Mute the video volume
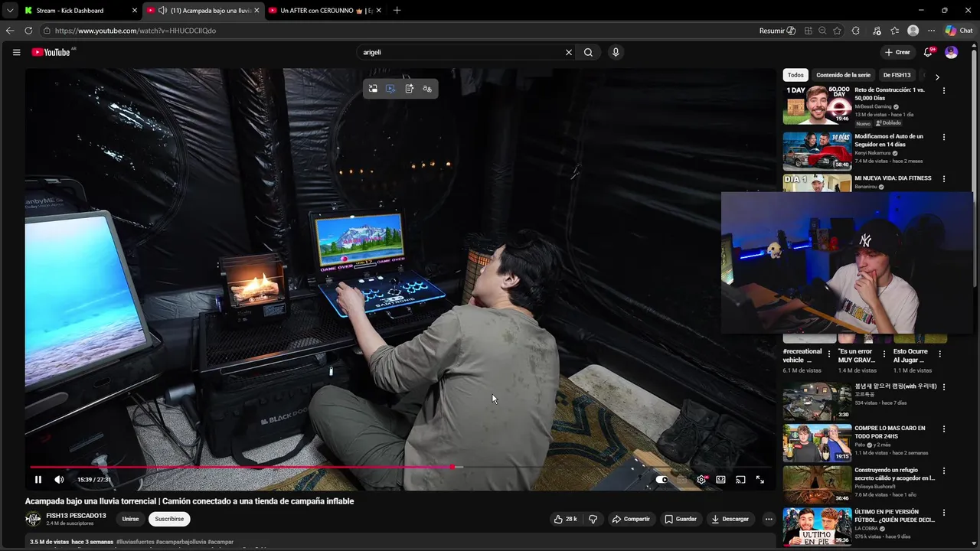 [x=59, y=480]
